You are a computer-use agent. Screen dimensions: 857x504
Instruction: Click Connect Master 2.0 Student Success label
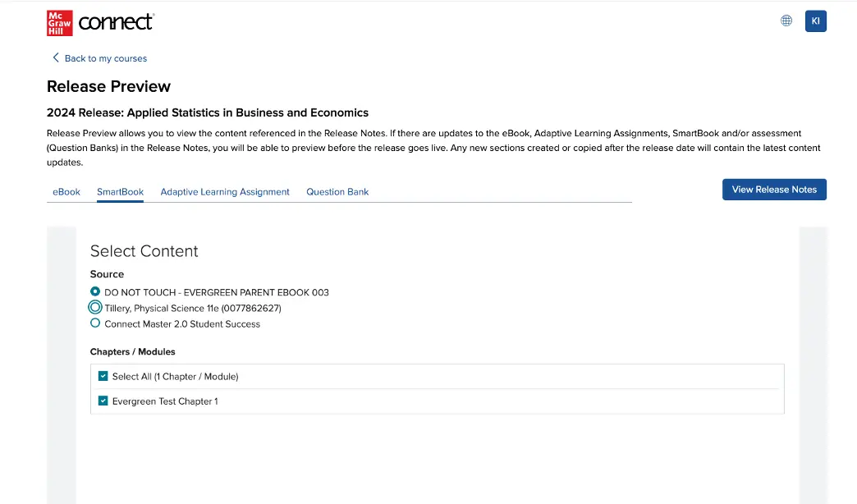tap(182, 324)
